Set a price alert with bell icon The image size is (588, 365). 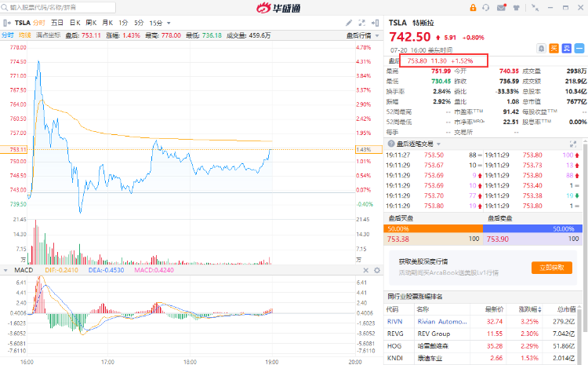tap(541, 48)
